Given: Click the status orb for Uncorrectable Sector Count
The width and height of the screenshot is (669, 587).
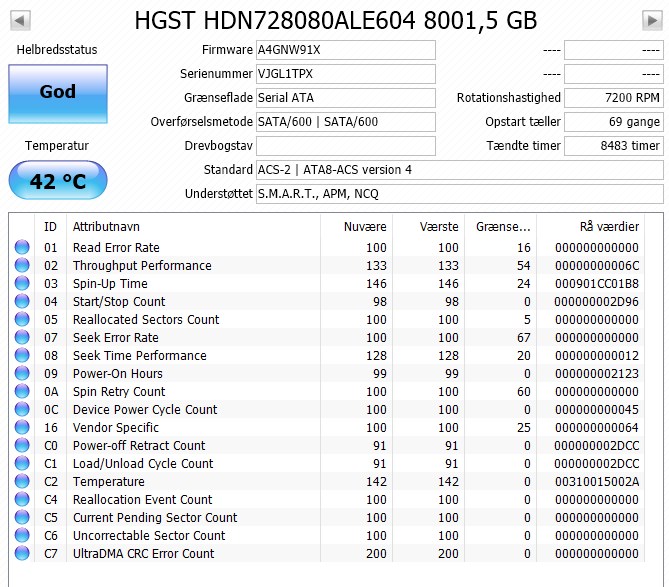Looking at the screenshot, I should point(22,535).
